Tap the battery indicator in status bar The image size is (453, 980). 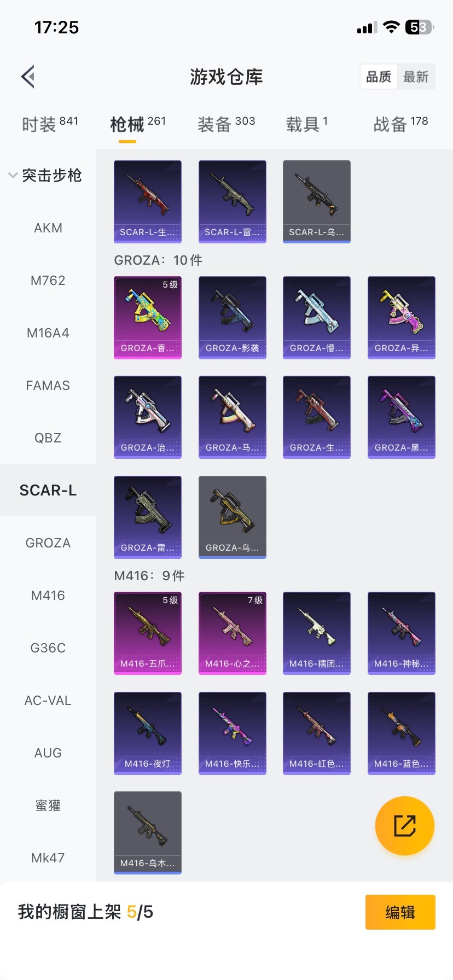[420, 27]
